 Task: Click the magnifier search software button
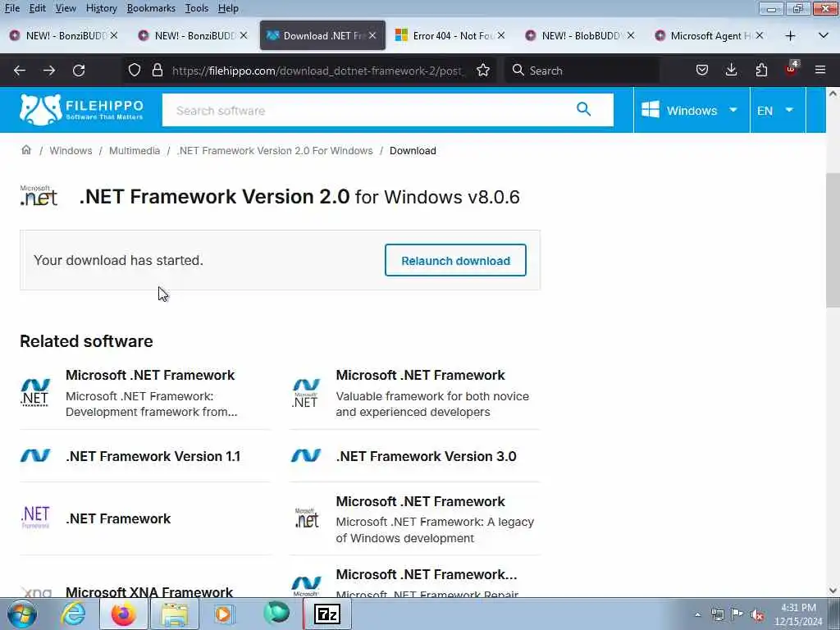[583, 110]
